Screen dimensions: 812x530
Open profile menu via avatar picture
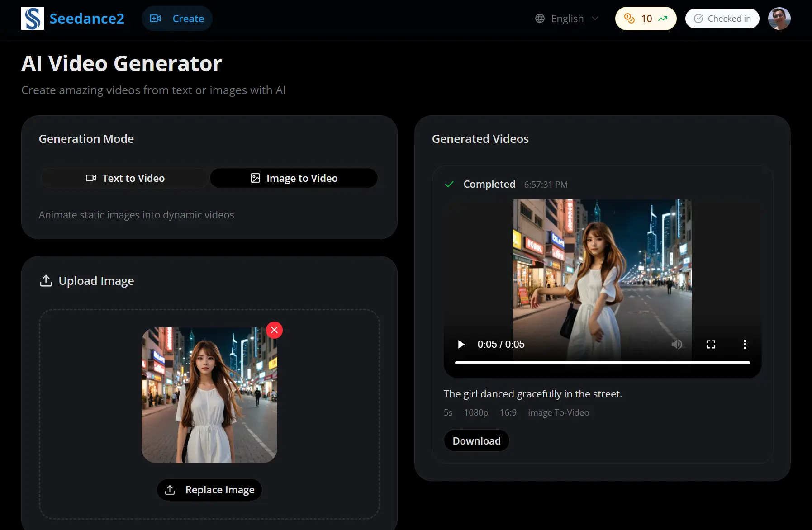tap(779, 19)
